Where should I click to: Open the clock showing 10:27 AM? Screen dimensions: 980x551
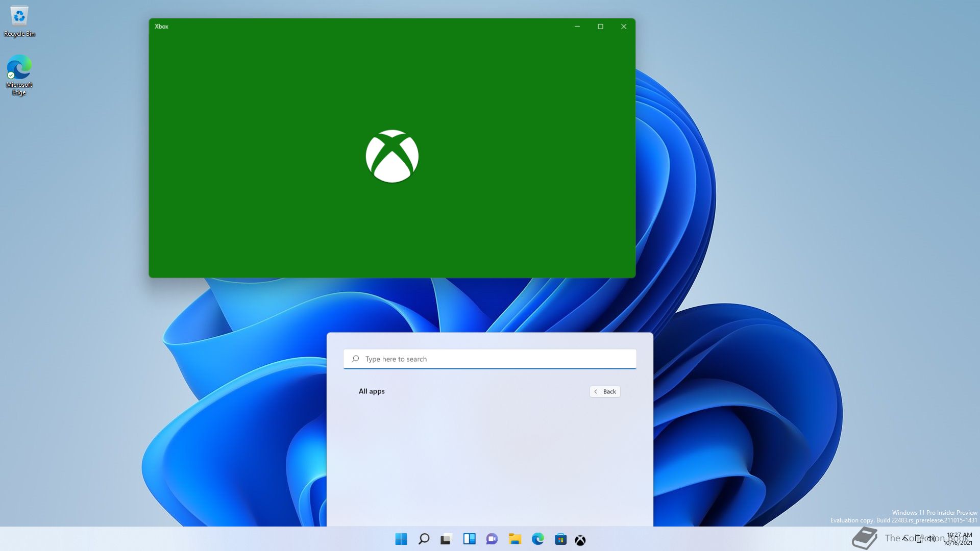click(958, 539)
